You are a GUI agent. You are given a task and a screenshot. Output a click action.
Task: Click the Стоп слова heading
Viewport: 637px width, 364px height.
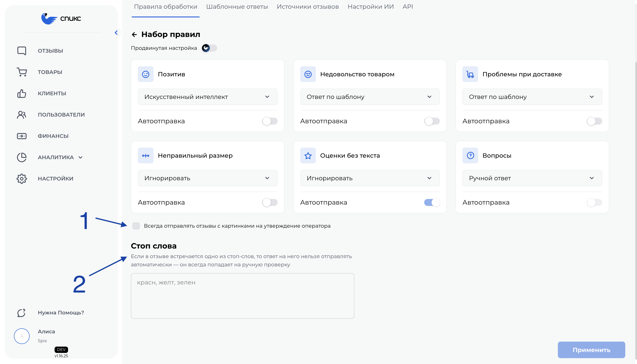click(x=154, y=246)
